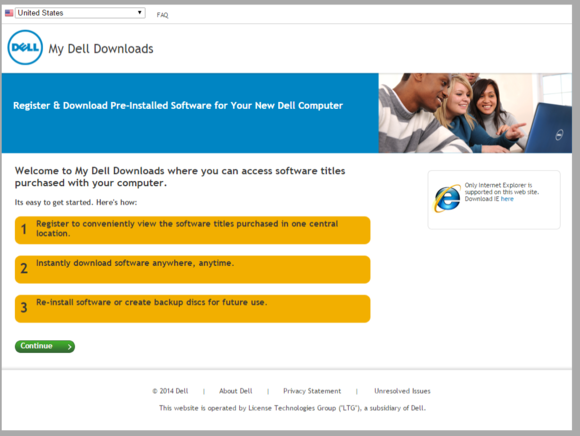Open the FAQ link
This screenshot has width=580, height=436.
point(162,15)
